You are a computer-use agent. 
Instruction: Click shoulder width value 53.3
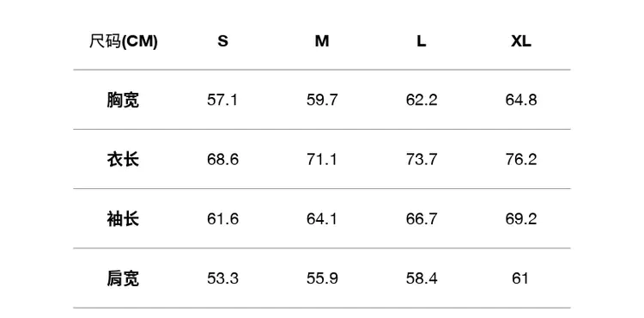click(x=222, y=278)
